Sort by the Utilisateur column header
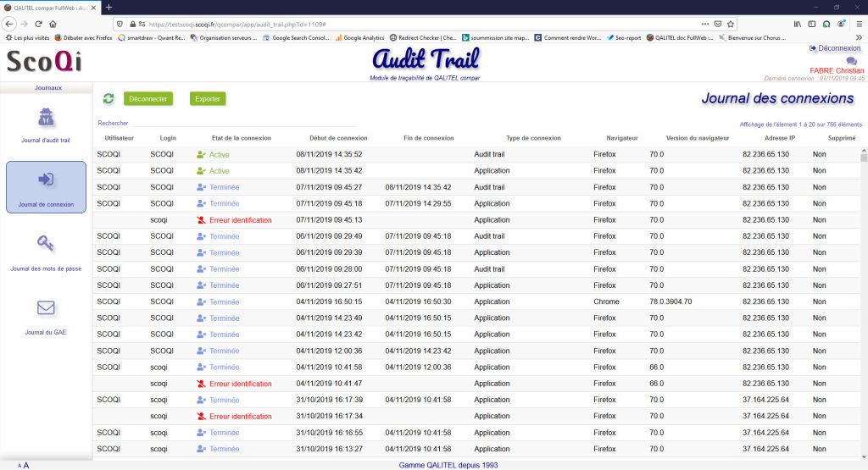The width and height of the screenshot is (868, 470). 119,138
